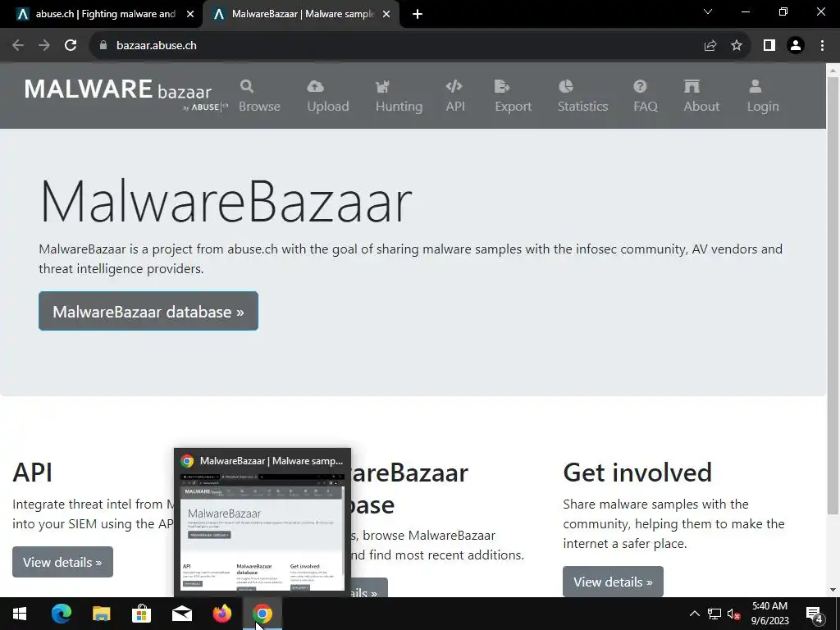The width and height of the screenshot is (840, 630).
Task: Click the Browse menu label
Action: point(259,106)
